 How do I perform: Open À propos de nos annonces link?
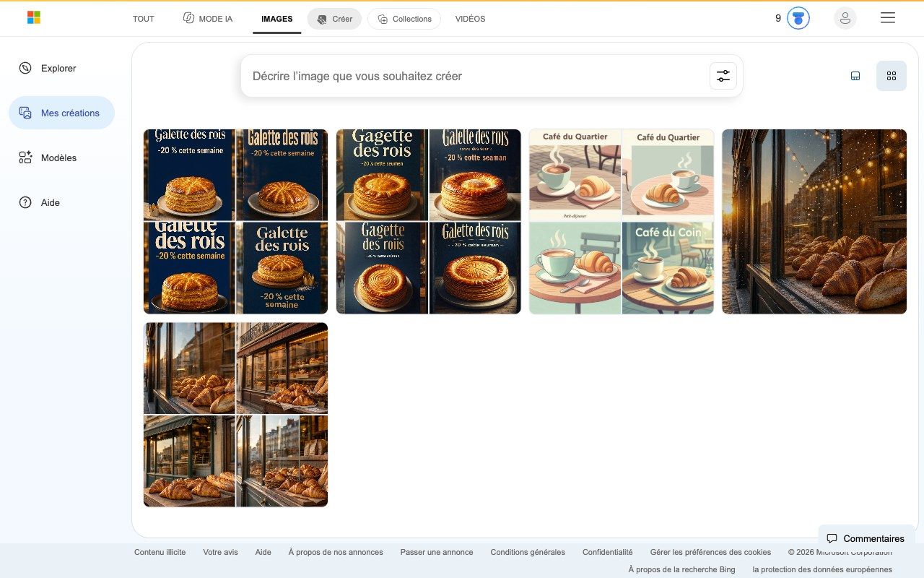coord(336,552)
